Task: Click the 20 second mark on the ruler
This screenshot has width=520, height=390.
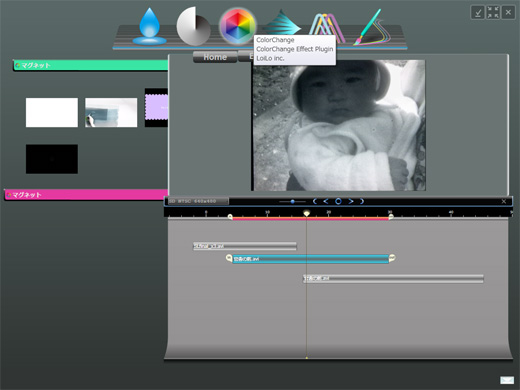Action: tap(329, 212)
